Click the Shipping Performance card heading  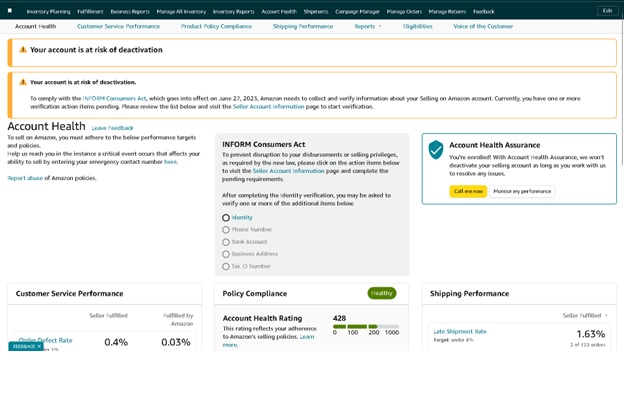tap(469, 294)
